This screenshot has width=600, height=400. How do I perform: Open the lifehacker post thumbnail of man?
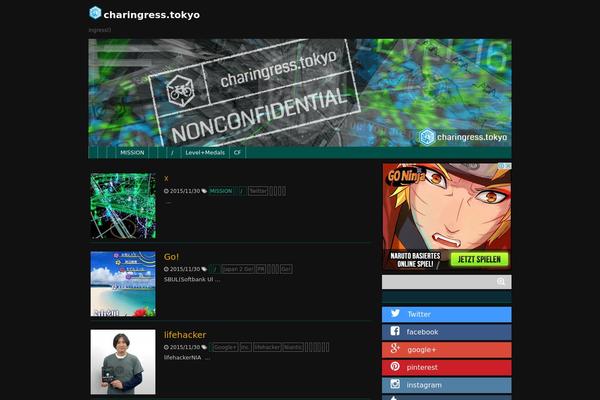click(123, 362)
